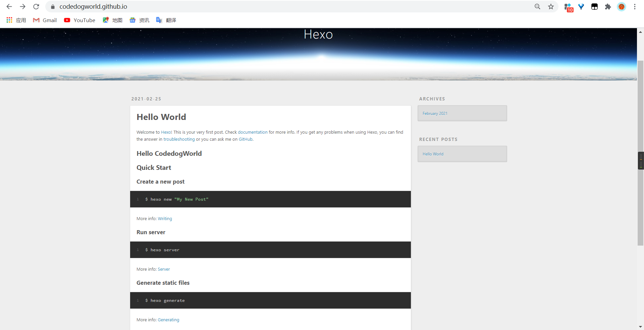Screen dimensions: 644x330
Task: Open the Extensions puzzle piece menu
Action: [x=608, y=7]
